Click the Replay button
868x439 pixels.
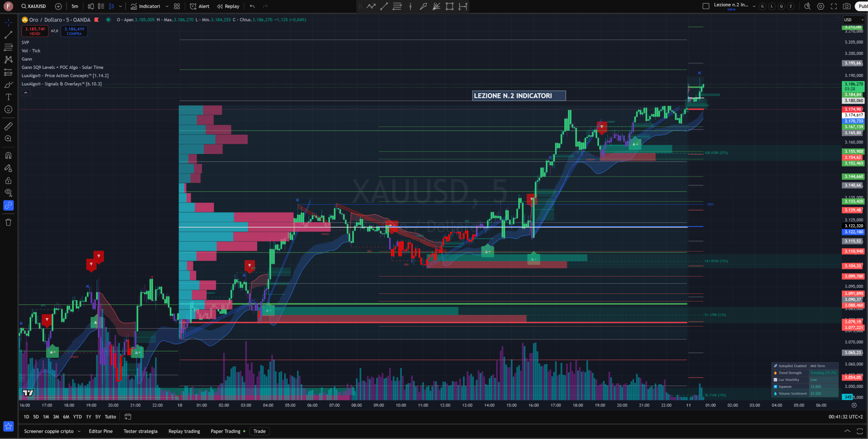click(x=228, y=6)
